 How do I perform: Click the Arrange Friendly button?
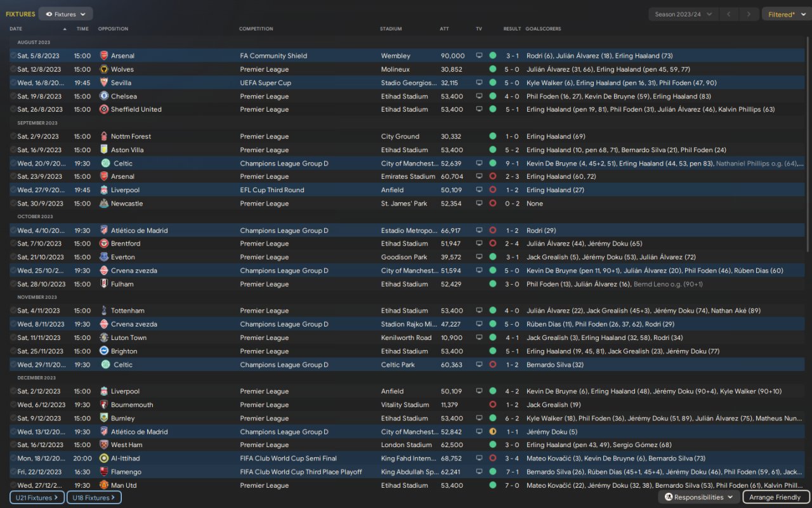[x=775, y=497]
